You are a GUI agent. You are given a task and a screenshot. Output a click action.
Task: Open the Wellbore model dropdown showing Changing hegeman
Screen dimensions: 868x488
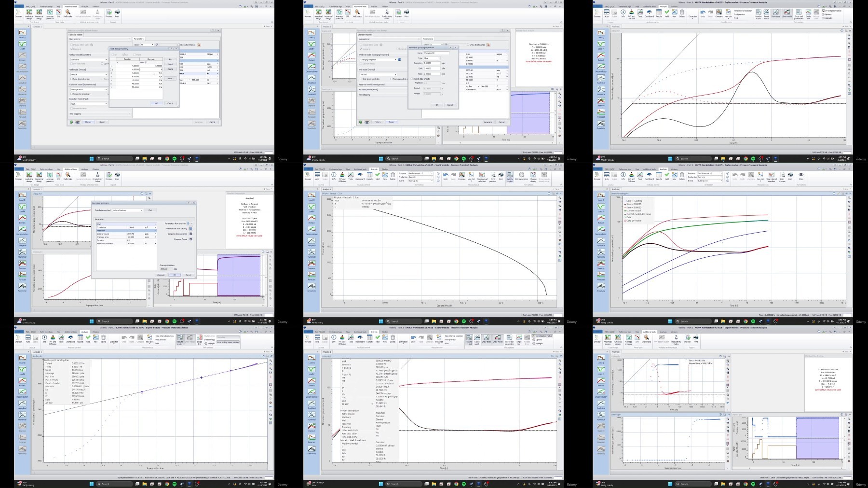(x=379, y=60)
